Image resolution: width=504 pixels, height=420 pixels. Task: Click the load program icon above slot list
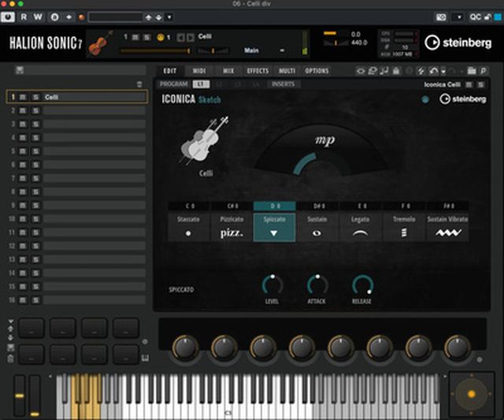[20, 70]
